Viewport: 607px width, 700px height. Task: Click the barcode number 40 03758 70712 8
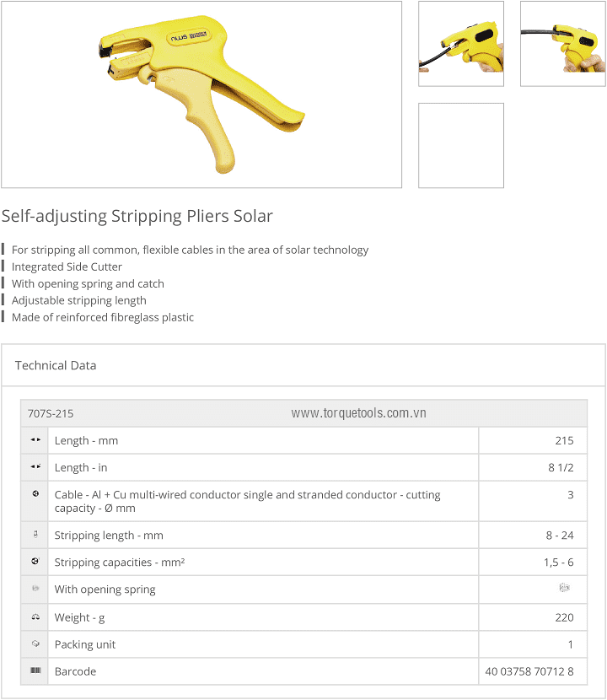click(529, 671)
